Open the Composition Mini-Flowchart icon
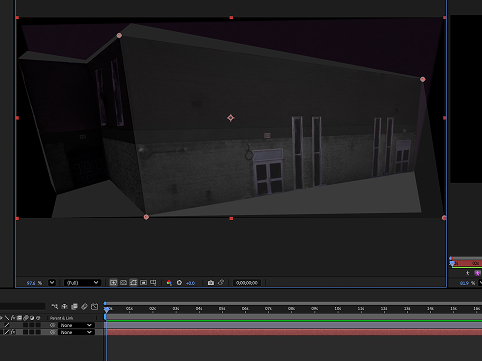482x362 pixels. click(55, 306)
